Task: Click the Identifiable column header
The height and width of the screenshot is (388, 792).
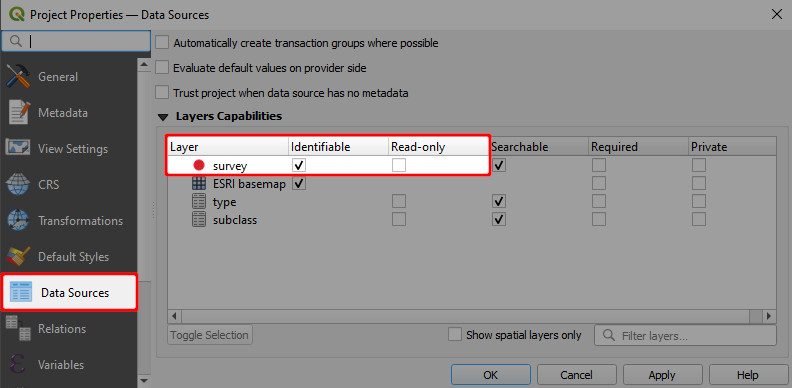Action: 338,147
